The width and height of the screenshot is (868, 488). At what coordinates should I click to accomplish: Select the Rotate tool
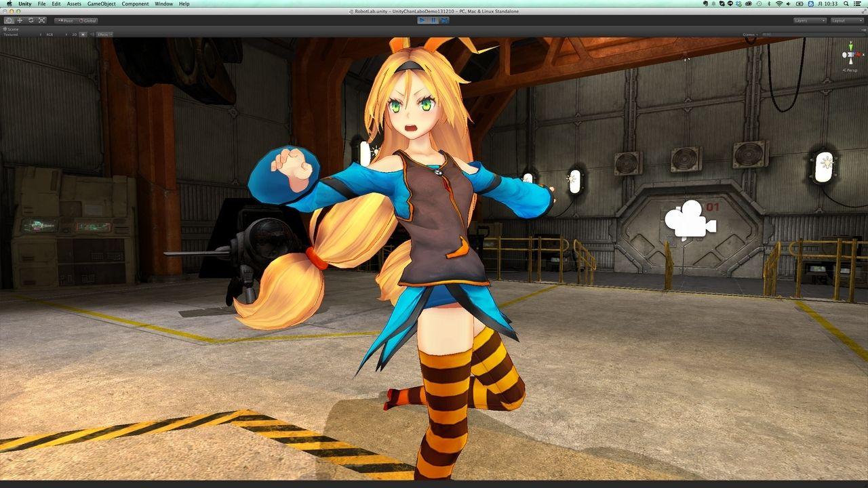(31, 20)
